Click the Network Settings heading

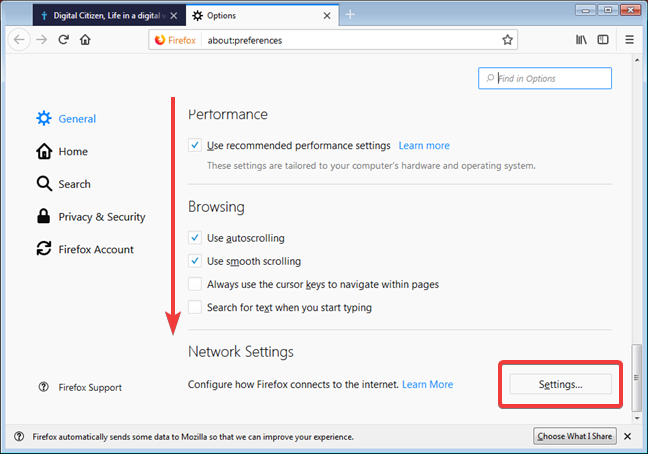241,352
